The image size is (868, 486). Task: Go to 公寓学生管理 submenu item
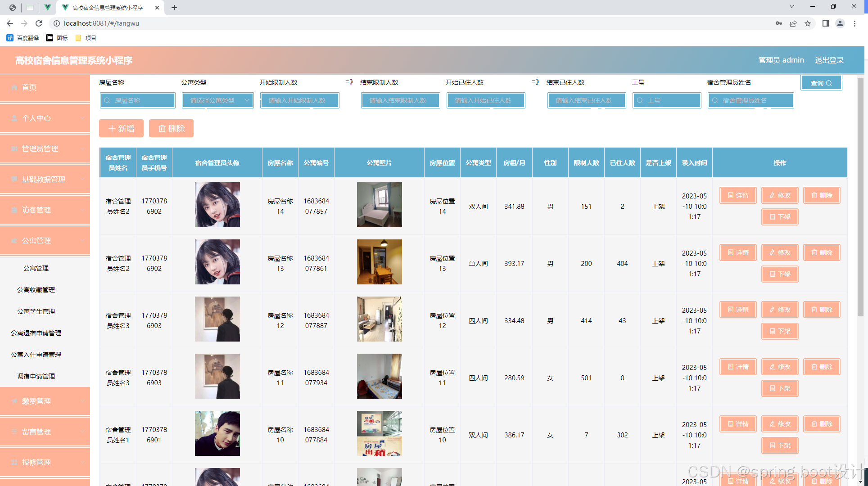(x=36, y=311)
